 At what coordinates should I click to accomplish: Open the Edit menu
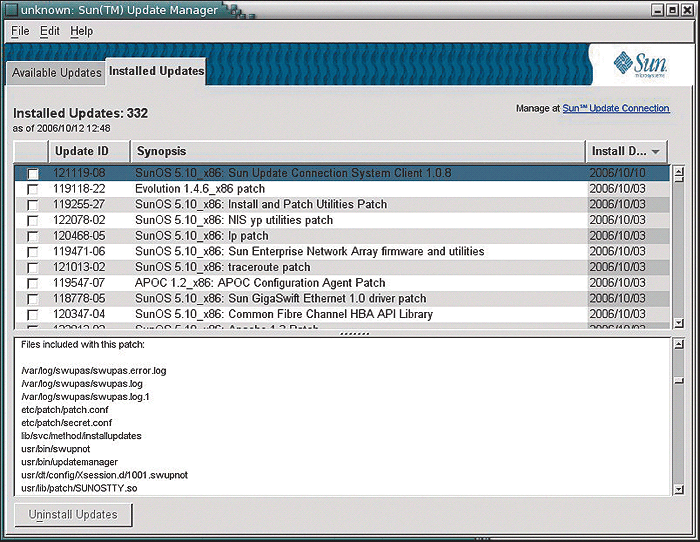point(50,31)
